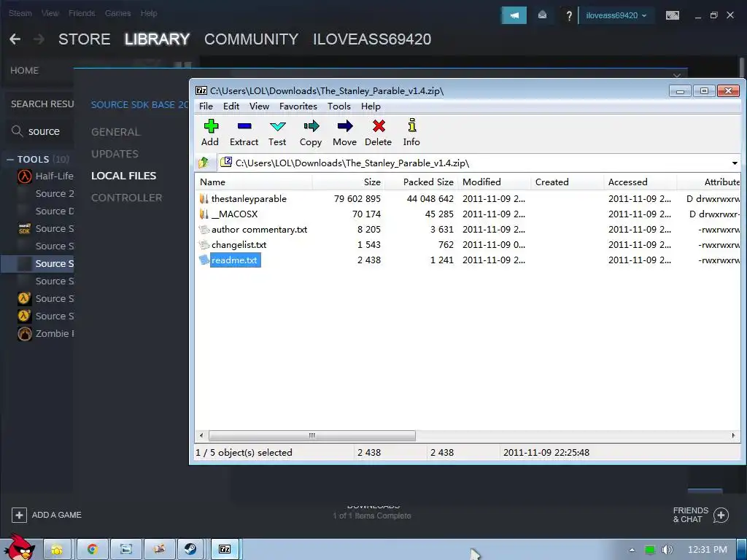Open the ILOVEASS69420 profile tab in Steam

click(x=372, y=39)
